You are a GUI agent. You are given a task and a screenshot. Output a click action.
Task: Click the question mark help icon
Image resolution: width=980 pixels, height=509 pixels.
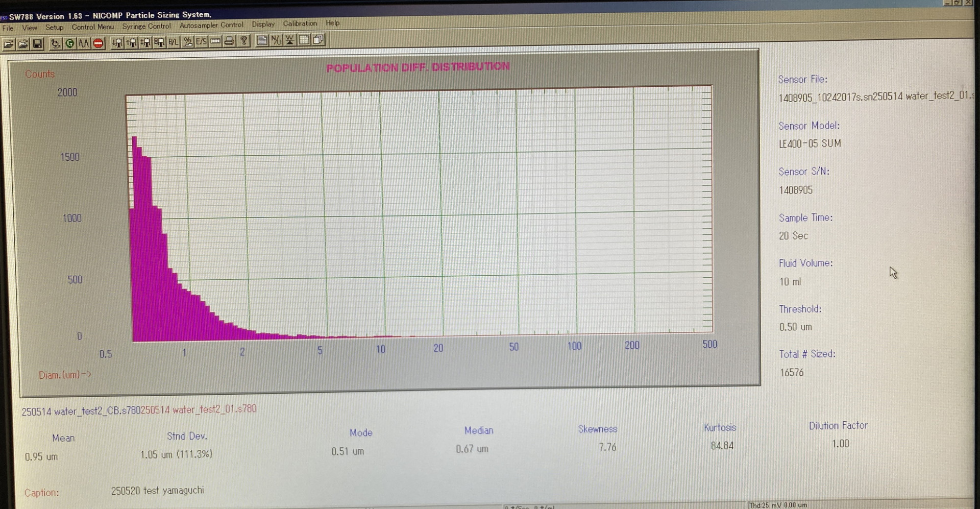click(244, 41)
